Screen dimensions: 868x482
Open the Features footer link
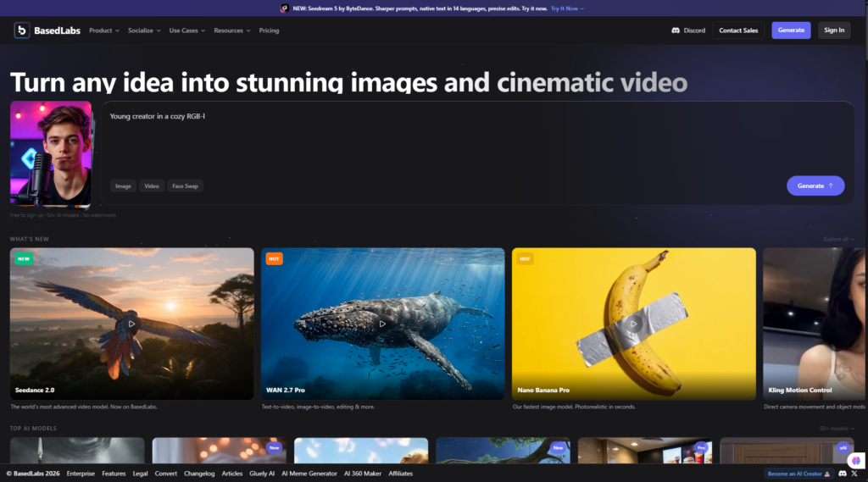114,474
